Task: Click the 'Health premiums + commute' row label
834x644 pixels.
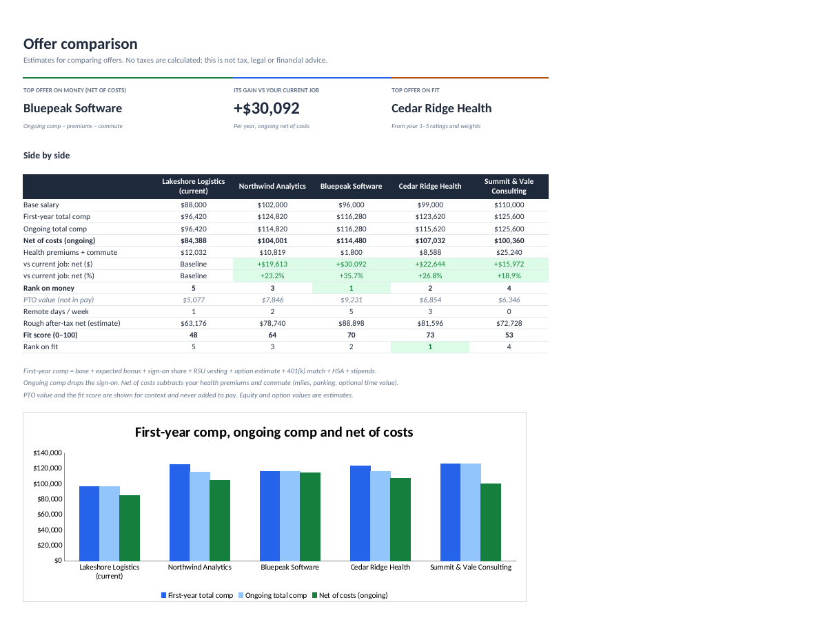Action: tap(70, 252)
